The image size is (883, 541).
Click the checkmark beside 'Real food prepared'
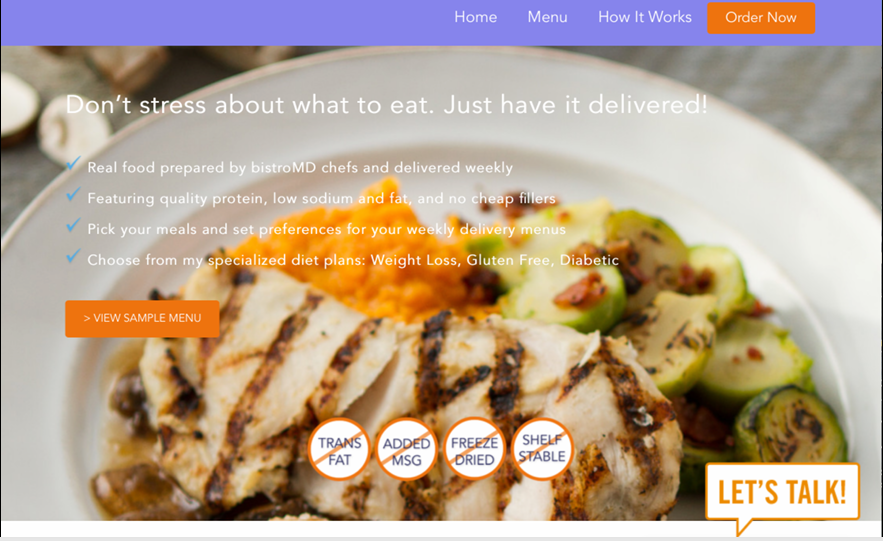73,164
